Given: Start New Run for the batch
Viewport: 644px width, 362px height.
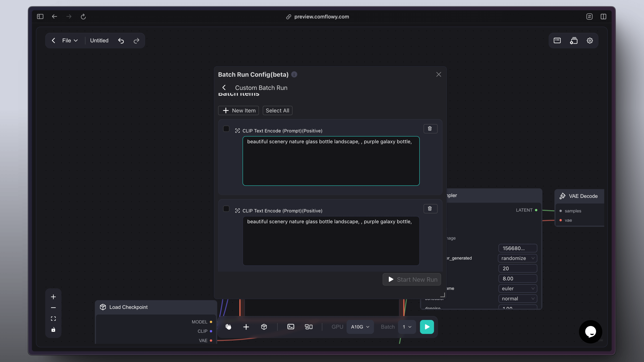Looking at the screenshot, I should (x=412, y=279).
